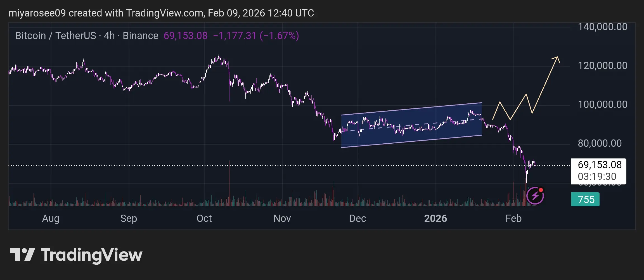Click the Oct label on time axis
Viewport: 644px width, 280px height.
click(204, 218)
